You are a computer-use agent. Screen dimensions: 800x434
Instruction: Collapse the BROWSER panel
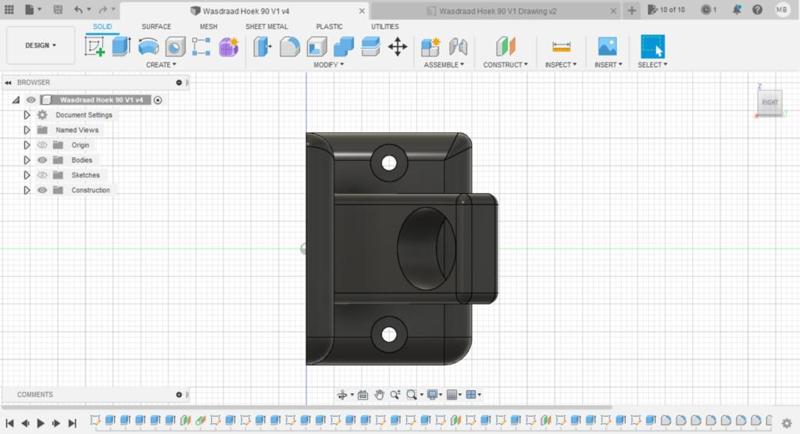(x=8, y=83)
